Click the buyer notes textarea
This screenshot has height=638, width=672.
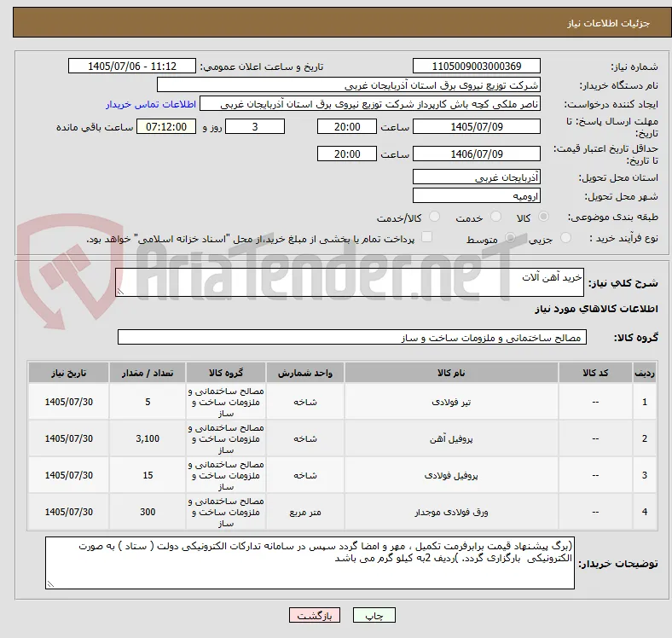point(310,563)
